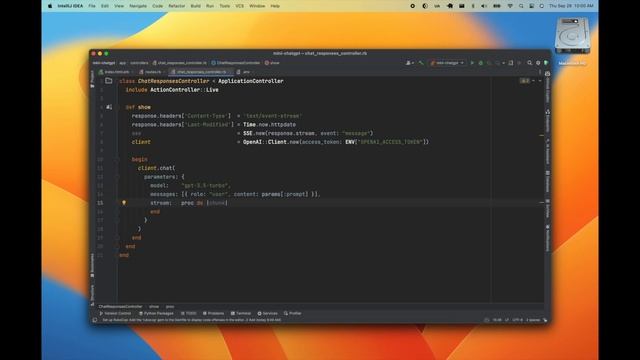The image size is (640, 360).
Task: Switch to the routes.rb editor tab
Action: [151, 72]
